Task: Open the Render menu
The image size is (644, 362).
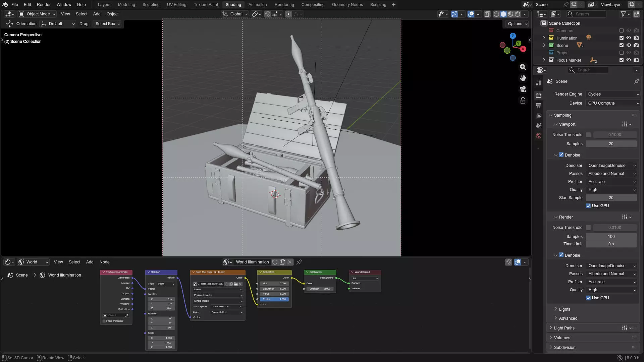Action: (x=44, y=5)
